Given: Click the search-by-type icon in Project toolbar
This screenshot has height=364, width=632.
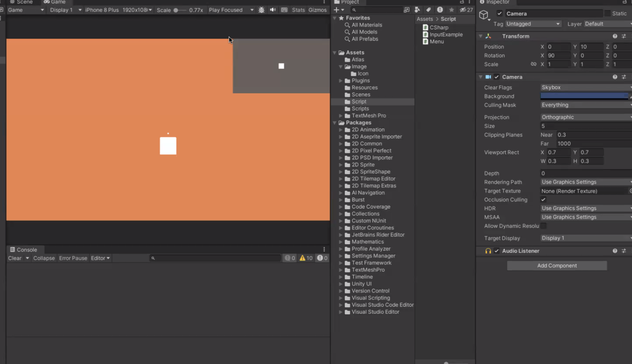Looking at the screenshot, I should 417,10.
